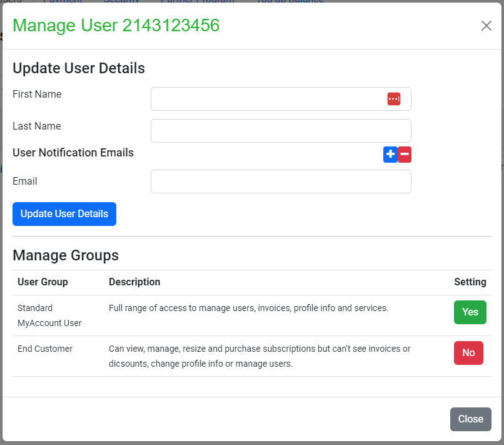Image resolution: width=504 pixels, height=445 pixels.
Task: Click the Setting column header
Action: [470, 282]
